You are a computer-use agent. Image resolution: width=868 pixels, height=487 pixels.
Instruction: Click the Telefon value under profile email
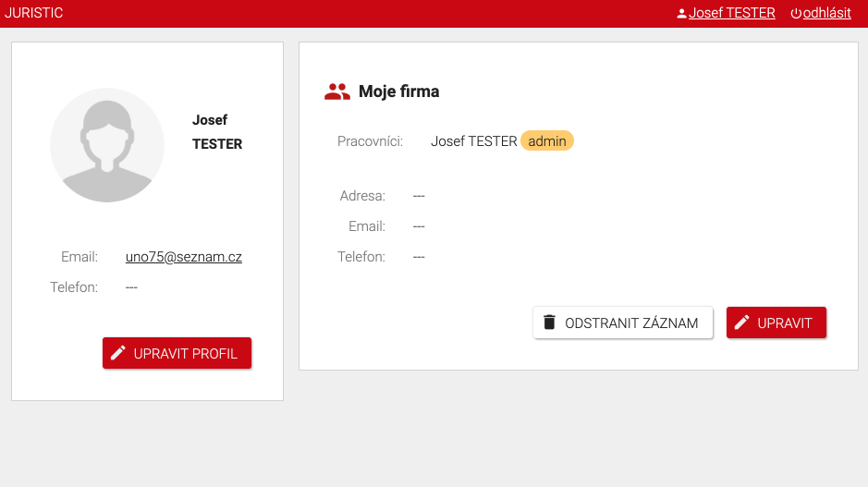[131, 287]
